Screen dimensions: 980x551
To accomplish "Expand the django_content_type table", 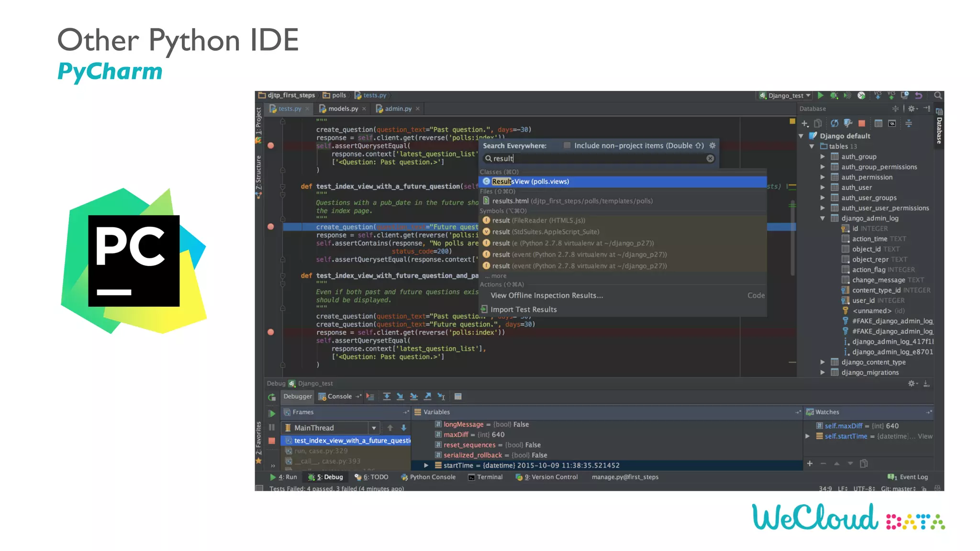I will (822, 362).
